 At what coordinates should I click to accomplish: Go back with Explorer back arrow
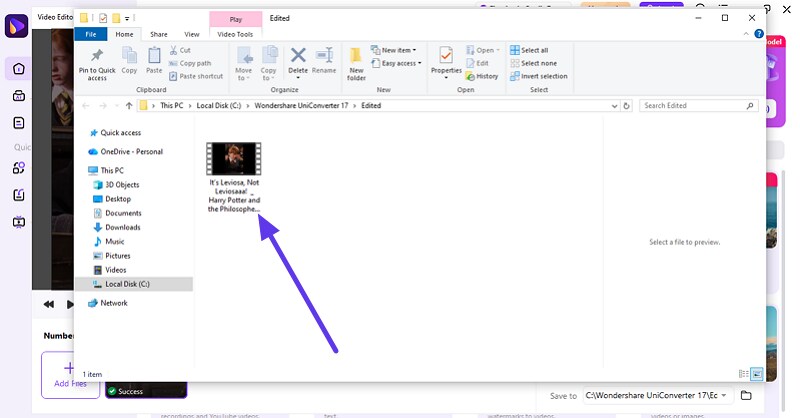[x=86, y=106]
